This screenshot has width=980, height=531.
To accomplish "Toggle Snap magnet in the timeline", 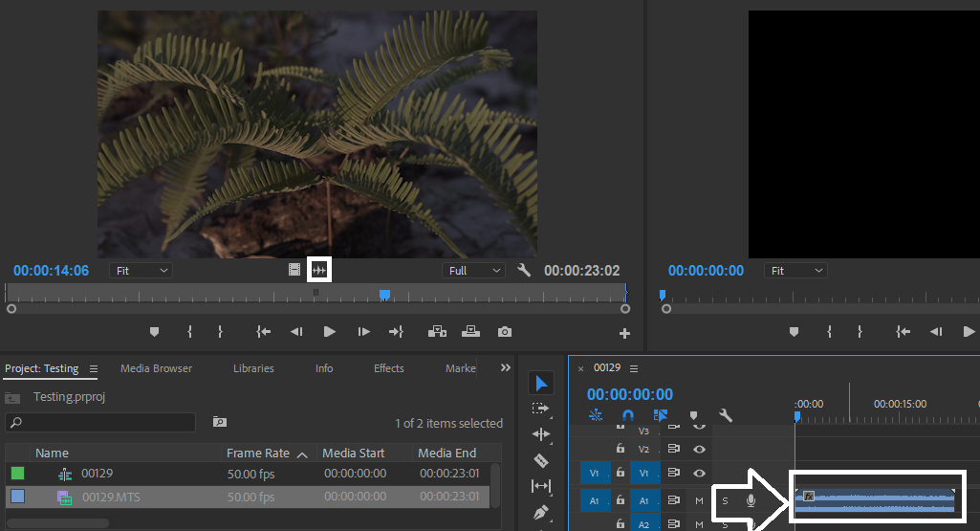I will (x=627, y=415).
